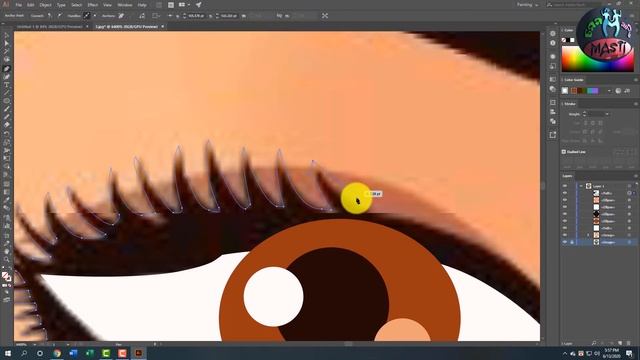Open the Window menu
This screenshot has width=640, height=360.
point(124,5)
